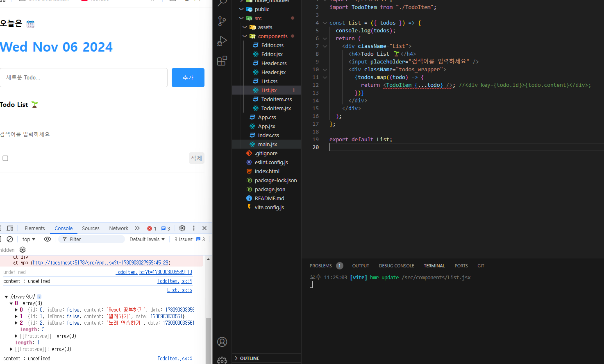Click the error count badge in DevTools

(x=152, y=228)
